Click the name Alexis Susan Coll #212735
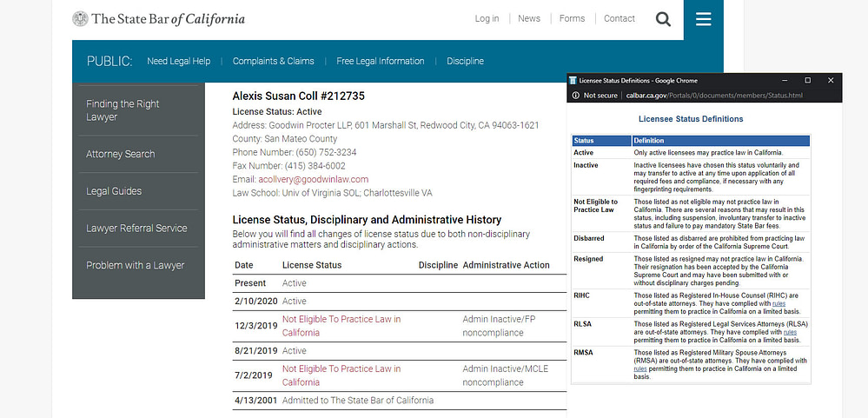This screenshot has height=418, width=868. click(298, 96)
